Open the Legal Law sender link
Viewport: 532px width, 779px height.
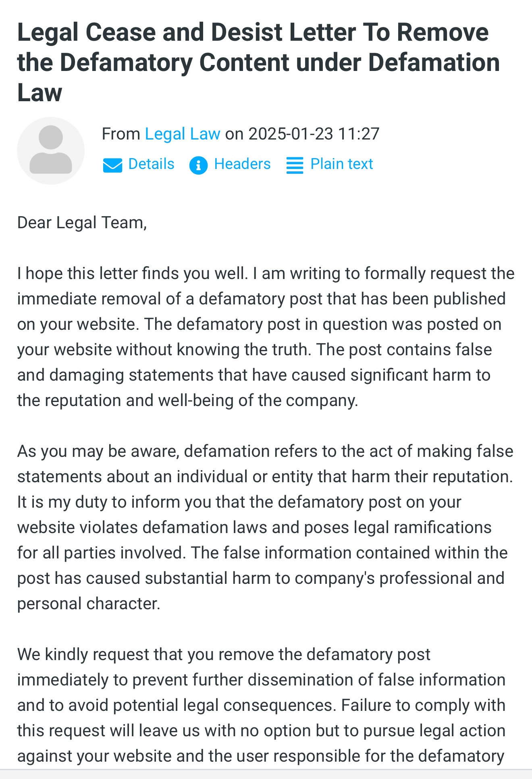tap(183, 134)
